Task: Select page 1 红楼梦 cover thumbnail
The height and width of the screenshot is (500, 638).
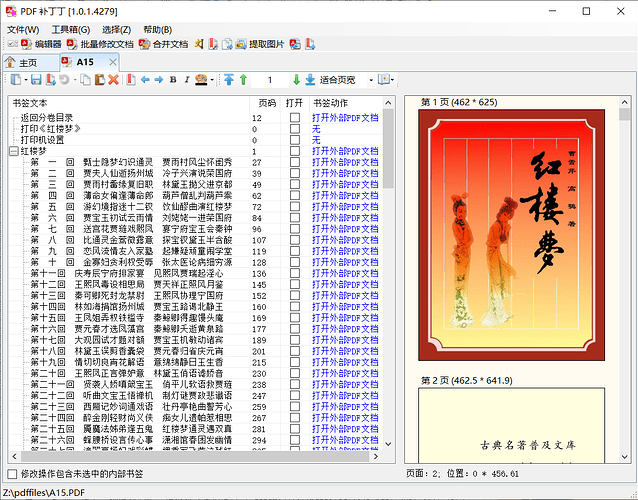Action: pyautogui.click(x=511, y=235)
